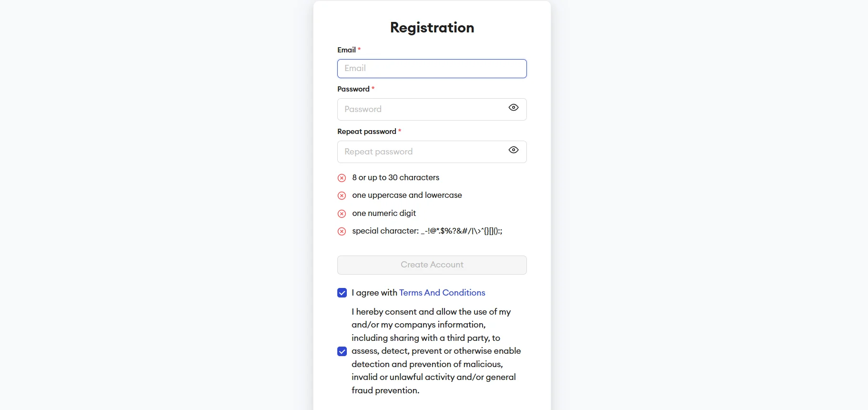The height and width of the screenshot is (410, 868).
Task: Open the Terms And Conditions link
Action: point(442,293)
